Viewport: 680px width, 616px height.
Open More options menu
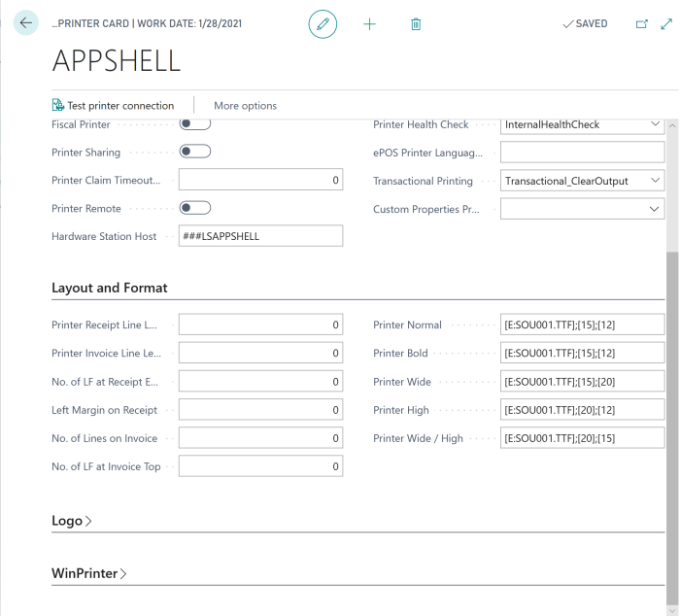(245, 106)
